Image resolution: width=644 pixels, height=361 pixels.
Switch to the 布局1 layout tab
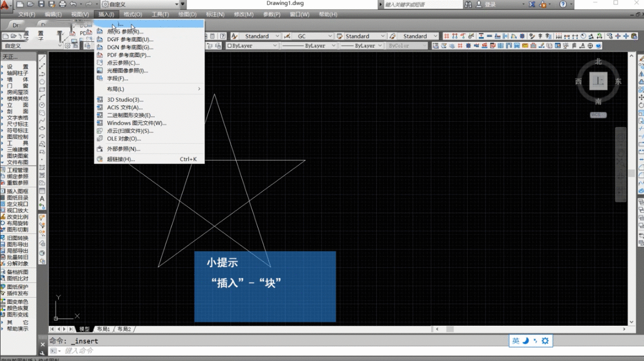pos(103,329)
